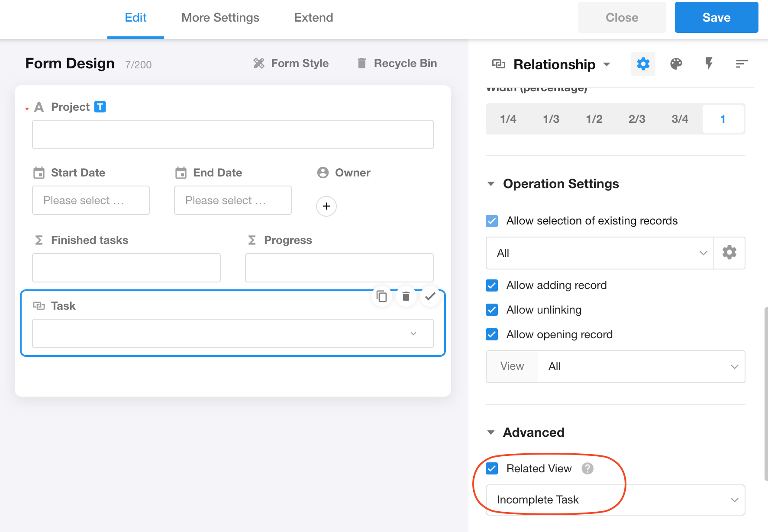Copy the Task field

[381, 296]
